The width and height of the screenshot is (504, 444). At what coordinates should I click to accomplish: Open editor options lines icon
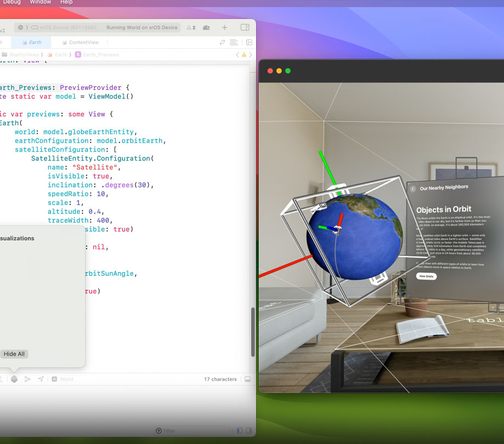click(234, 42)
